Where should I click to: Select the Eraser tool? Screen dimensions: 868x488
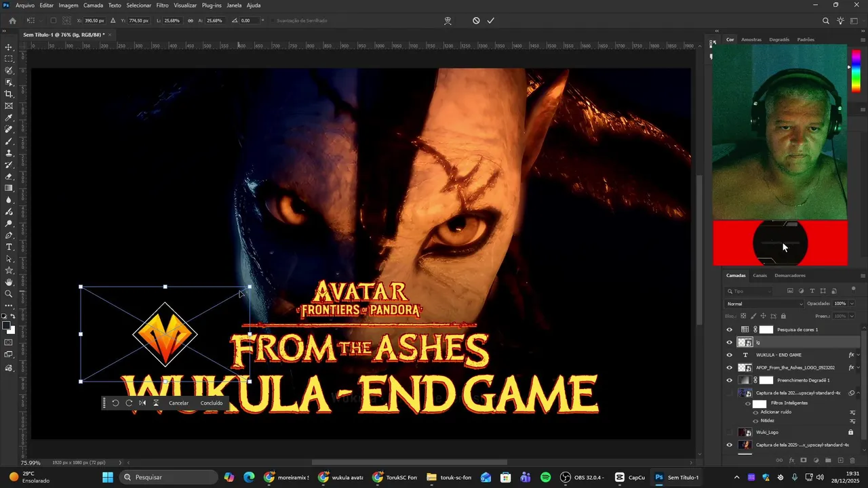[9, 176]
